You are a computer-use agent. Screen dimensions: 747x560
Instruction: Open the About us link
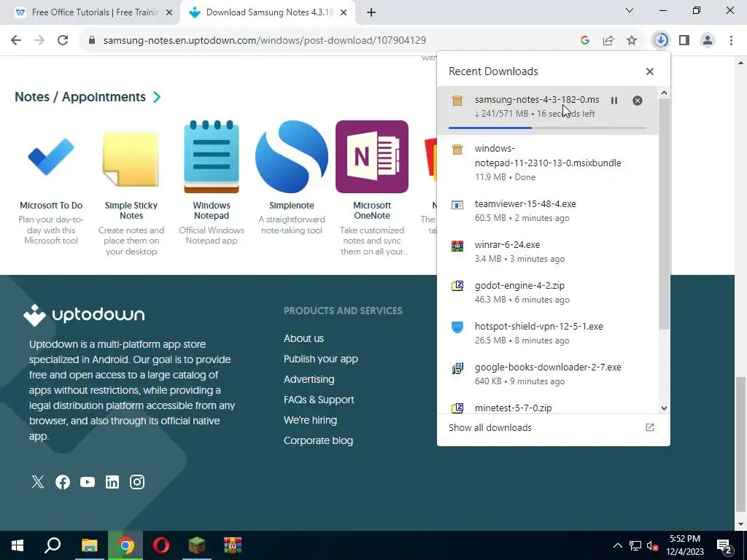[303, 338]
